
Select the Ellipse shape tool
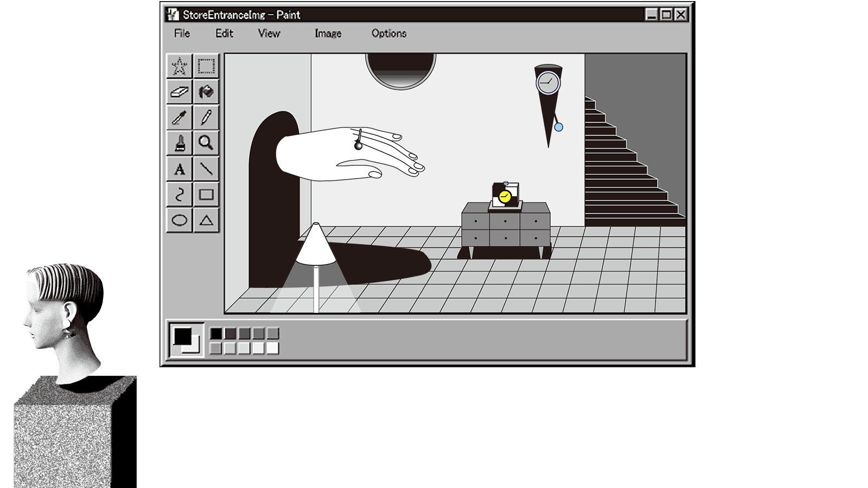(179, 220)
